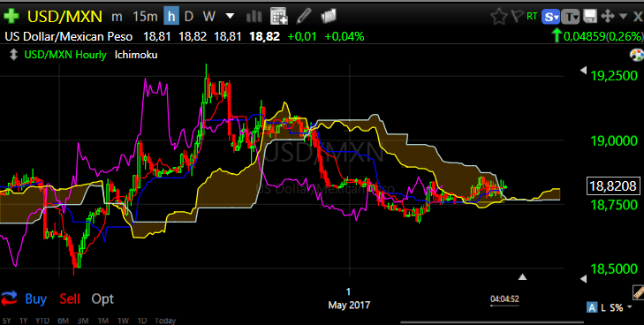This screenshot has height=325, width=644.
Task: Click the USD/MXN symbol title
Action: point(64,17)
